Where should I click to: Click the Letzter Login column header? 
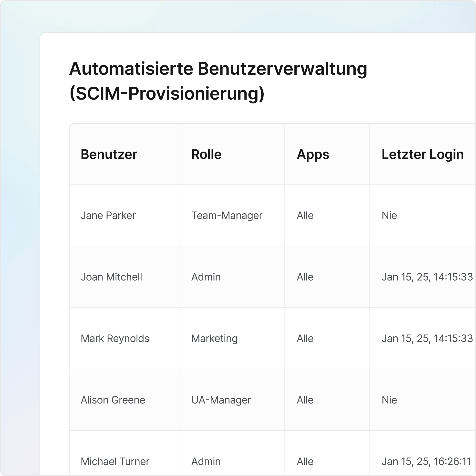(x=422, y=155)
